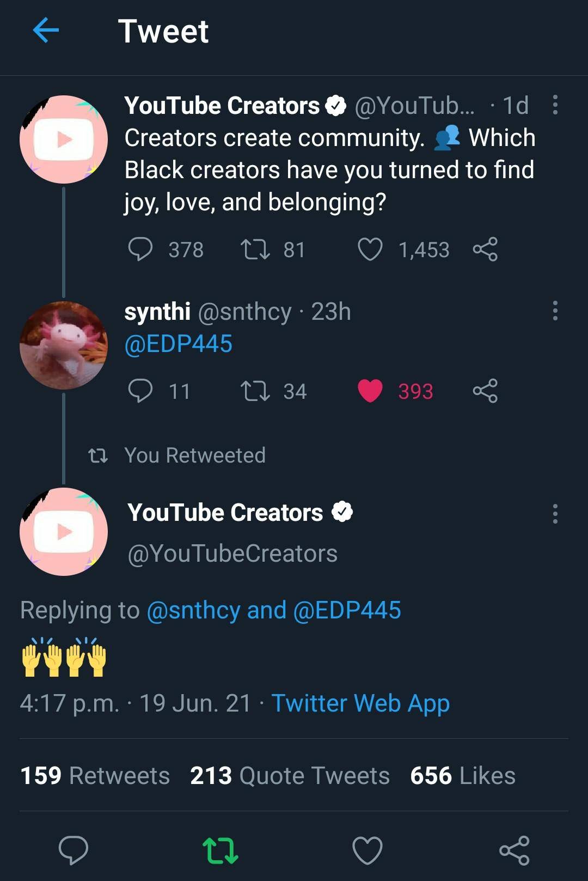Click the Twitter Web App source link
Image resolution: width=588 pixels, height=881 pixels.
(x=360, y=703)
